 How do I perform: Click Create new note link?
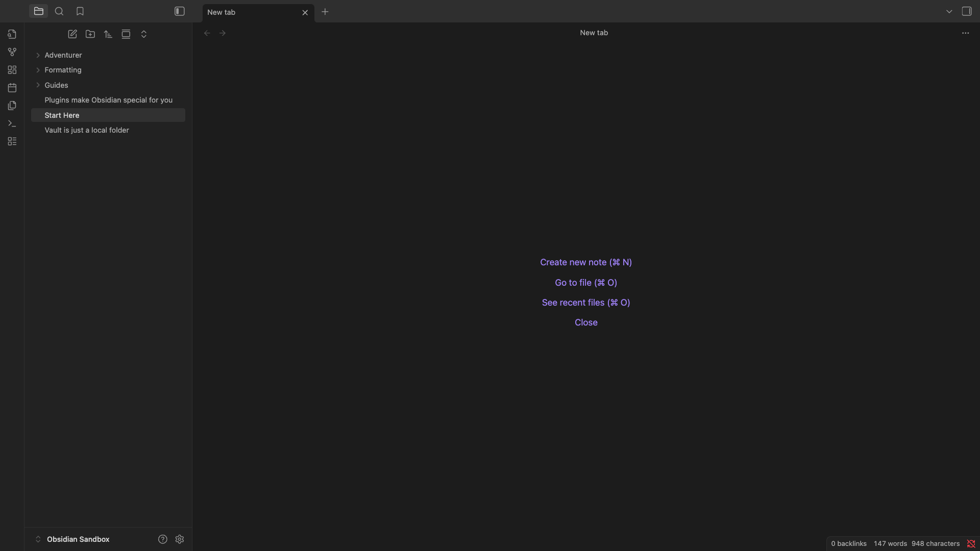(585, 262)
